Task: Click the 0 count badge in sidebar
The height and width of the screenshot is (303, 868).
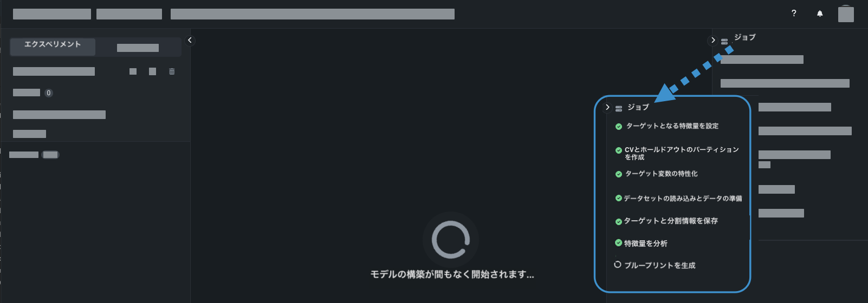Action: [49, 93]
